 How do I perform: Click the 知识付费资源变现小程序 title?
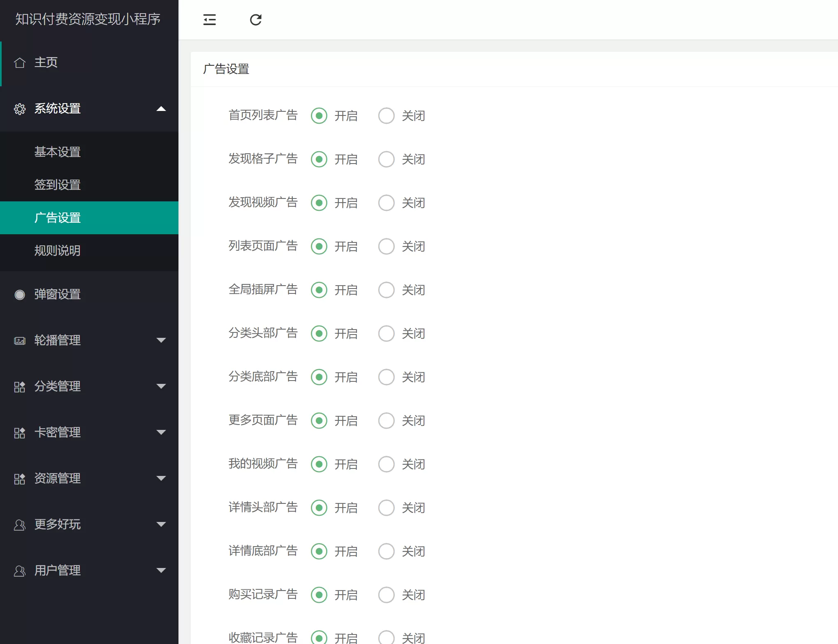click(x=88, y=19)
